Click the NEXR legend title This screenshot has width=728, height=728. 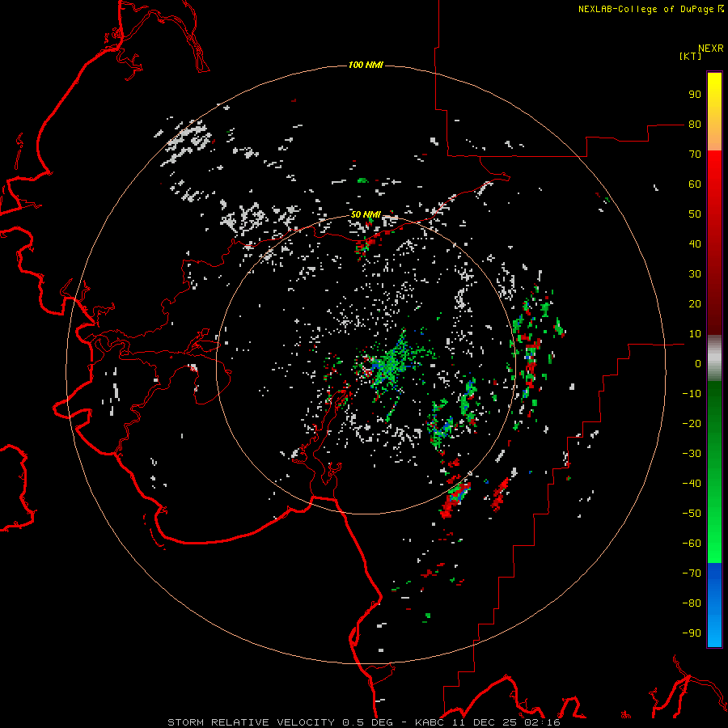[710, 49]
